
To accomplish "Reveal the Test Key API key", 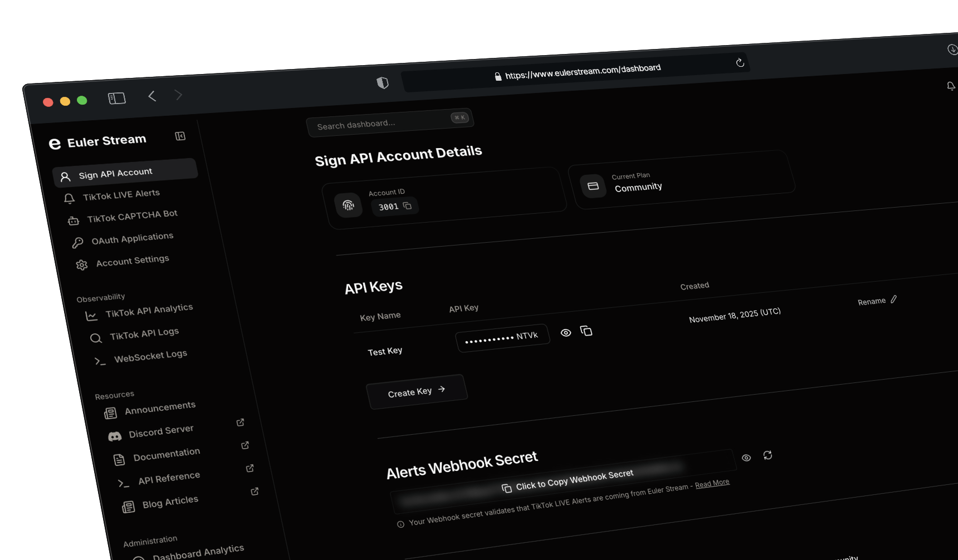I will [566, 332].
